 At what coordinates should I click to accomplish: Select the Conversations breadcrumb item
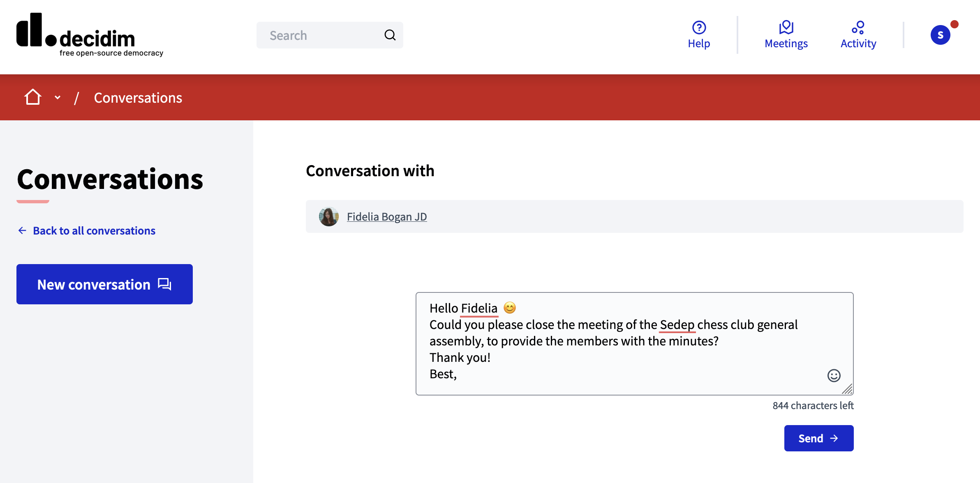point(138,97)
